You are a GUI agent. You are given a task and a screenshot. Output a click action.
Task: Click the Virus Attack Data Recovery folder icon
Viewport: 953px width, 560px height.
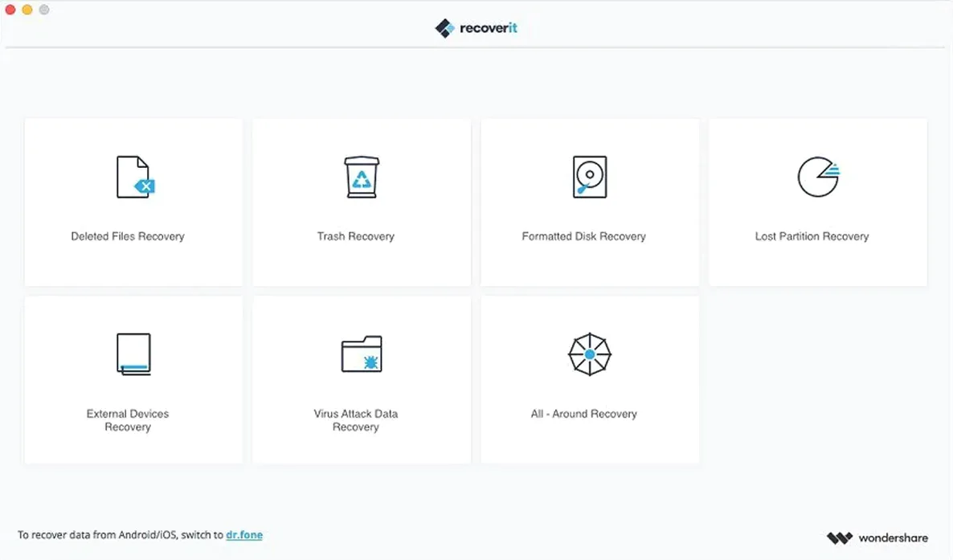point(362,354)
